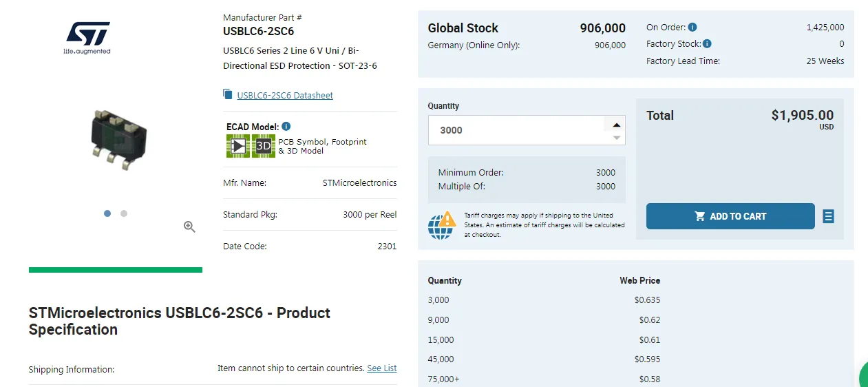Click the 1,425,000 On Order value
This screenshot has height=387, width=868.
[x=825, y=28]
